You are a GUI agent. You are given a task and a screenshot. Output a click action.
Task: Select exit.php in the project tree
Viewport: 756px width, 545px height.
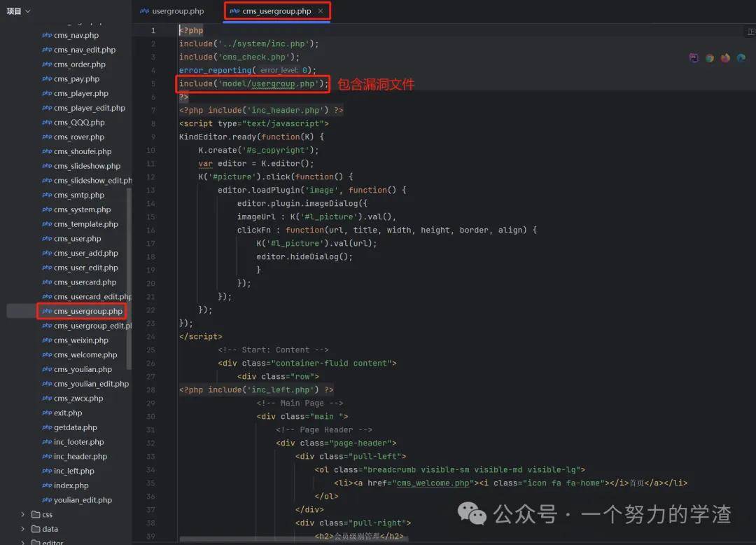[x=62, y=413]
